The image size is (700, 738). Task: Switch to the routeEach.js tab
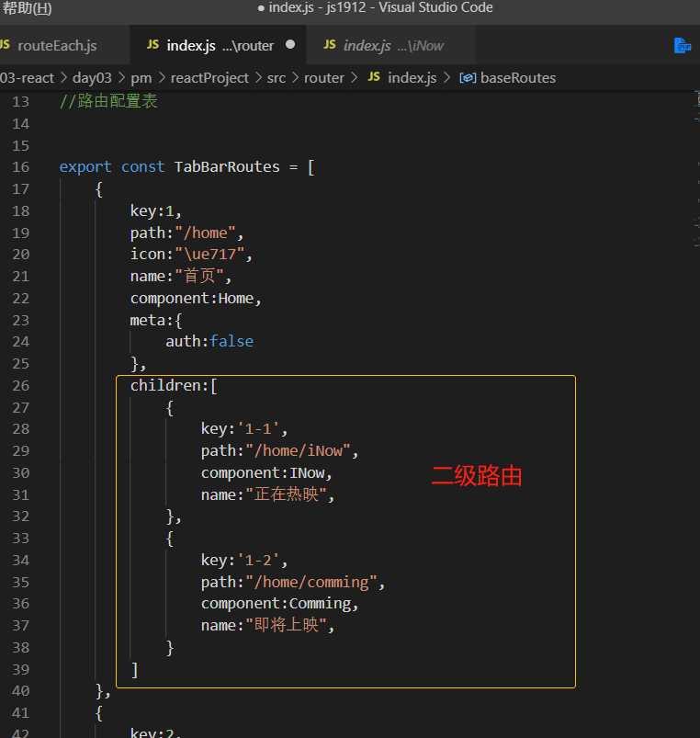pyautogui.click(x=56, y=46)
